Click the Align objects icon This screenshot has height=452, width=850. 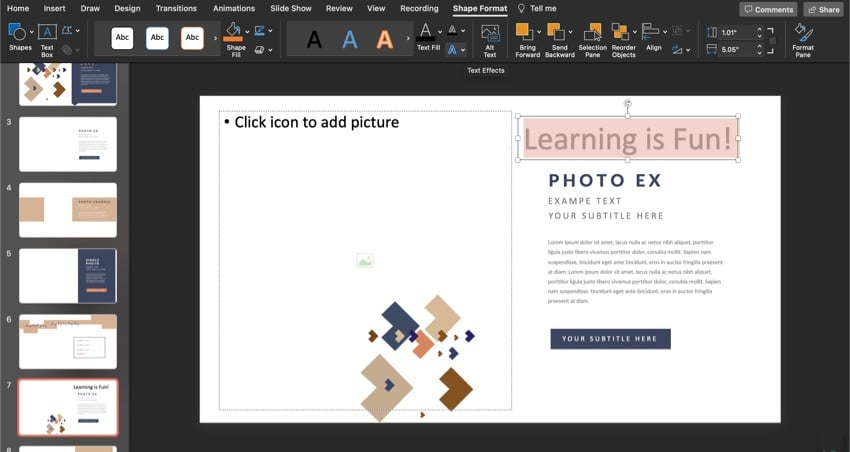point(651,31)
